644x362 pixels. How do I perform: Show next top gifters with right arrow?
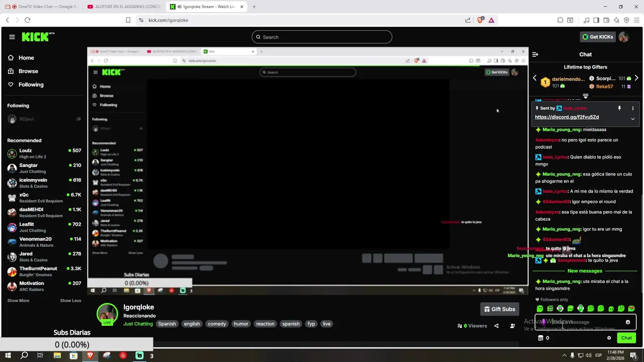coord(636,78)
